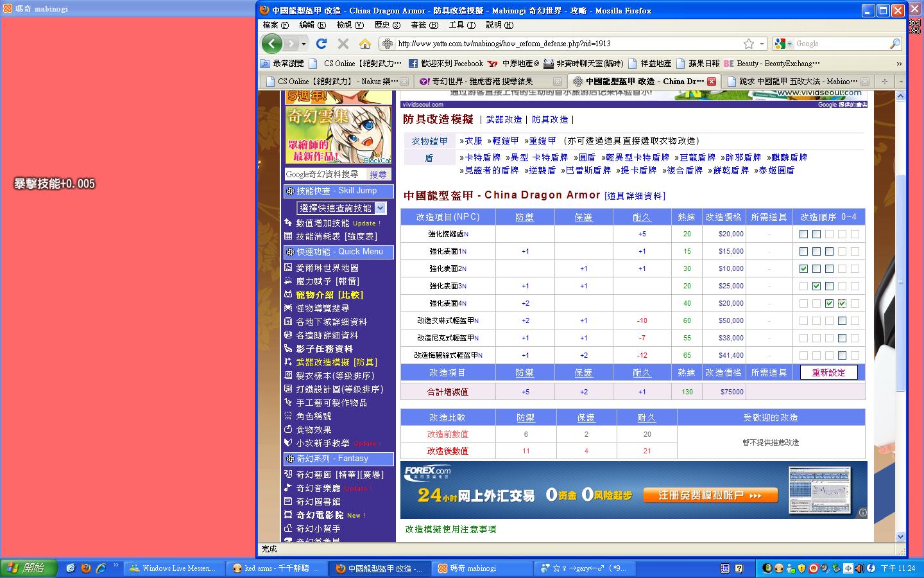Uncheck the checked box in 強化表面3 row
This screenshot has height=578, width=924.
tap(816, 286)
